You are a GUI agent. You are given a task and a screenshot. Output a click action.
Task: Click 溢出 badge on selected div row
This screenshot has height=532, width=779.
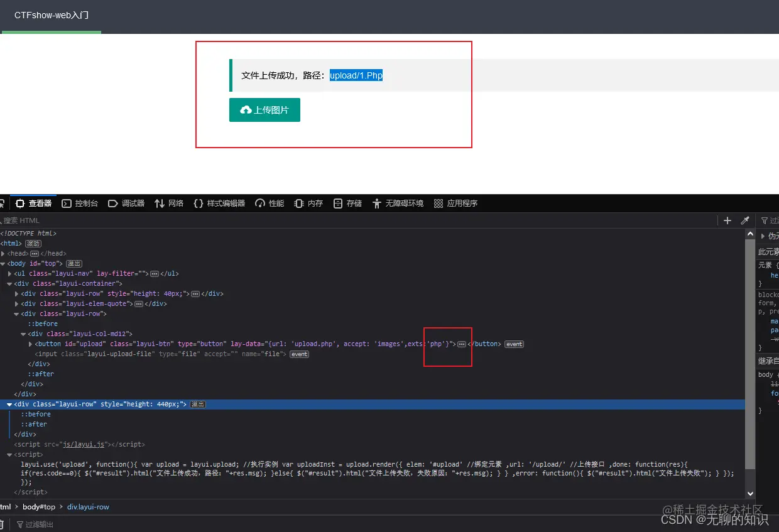click(x=198, y=404)
